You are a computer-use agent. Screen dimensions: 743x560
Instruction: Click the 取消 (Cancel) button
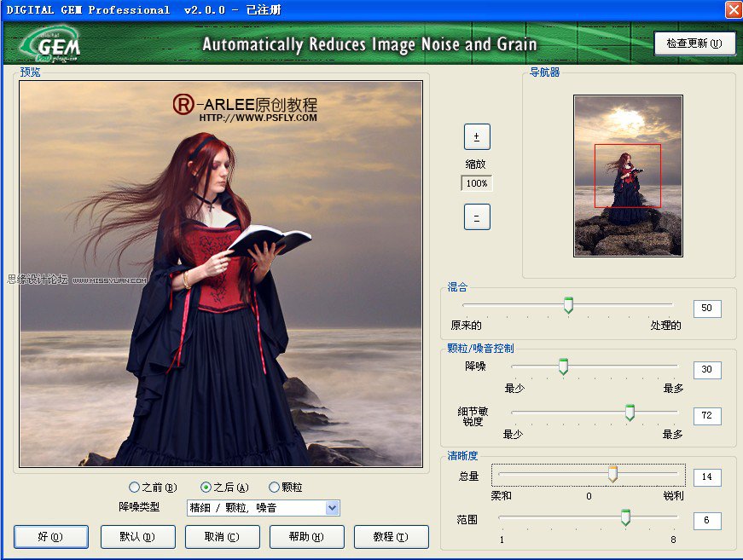[222, 537]
